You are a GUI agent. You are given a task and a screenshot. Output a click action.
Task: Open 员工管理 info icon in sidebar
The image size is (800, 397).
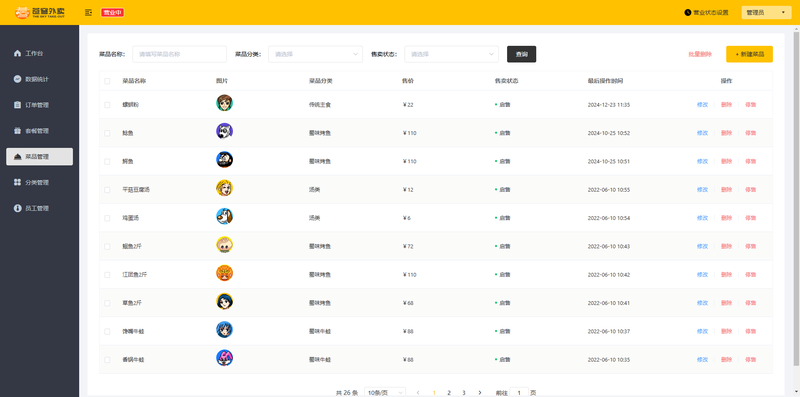coord(17,208)
